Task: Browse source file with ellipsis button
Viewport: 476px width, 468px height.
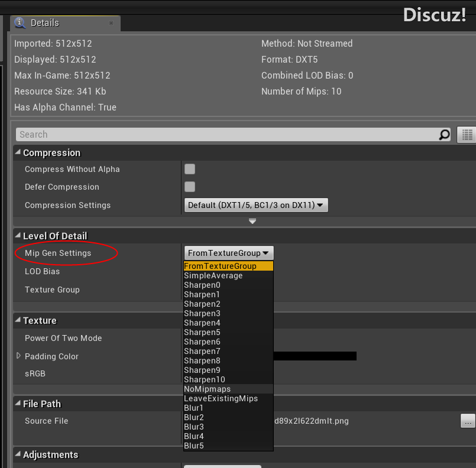Action: click(468, 421)
